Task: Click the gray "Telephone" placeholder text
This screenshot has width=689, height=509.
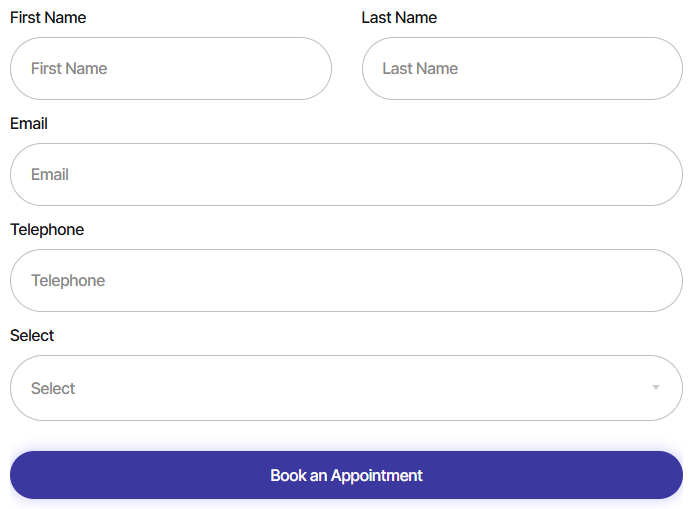Action: click(x=68, y=281)
